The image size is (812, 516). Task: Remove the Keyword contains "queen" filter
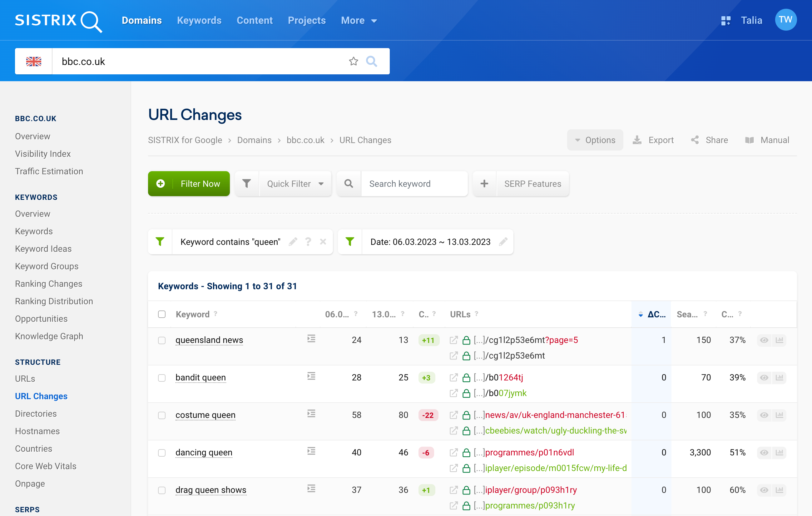pyautogui.click(x=323, y=242)
